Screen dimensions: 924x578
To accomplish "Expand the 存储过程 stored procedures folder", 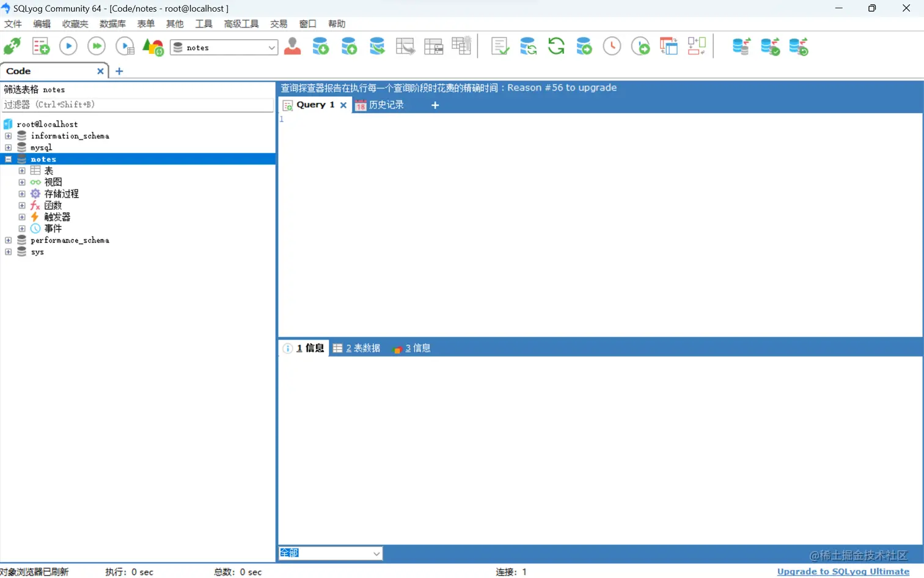I will [x=22, y=194].
